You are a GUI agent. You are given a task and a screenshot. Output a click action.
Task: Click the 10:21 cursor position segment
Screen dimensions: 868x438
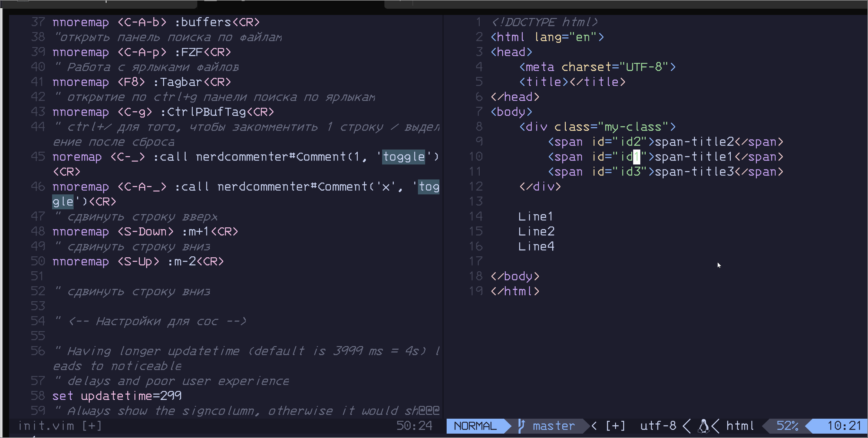(844, 426)
